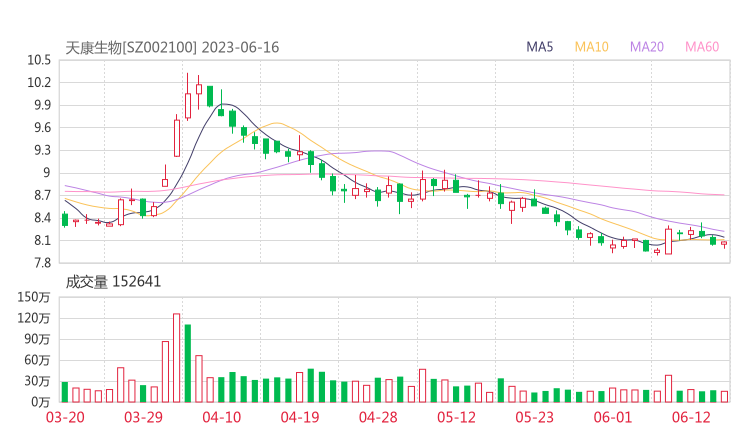Viewport: 740px width, 440px height.
Task: Click the tallest red volume bar above 120万
Action: coord(177,358)
